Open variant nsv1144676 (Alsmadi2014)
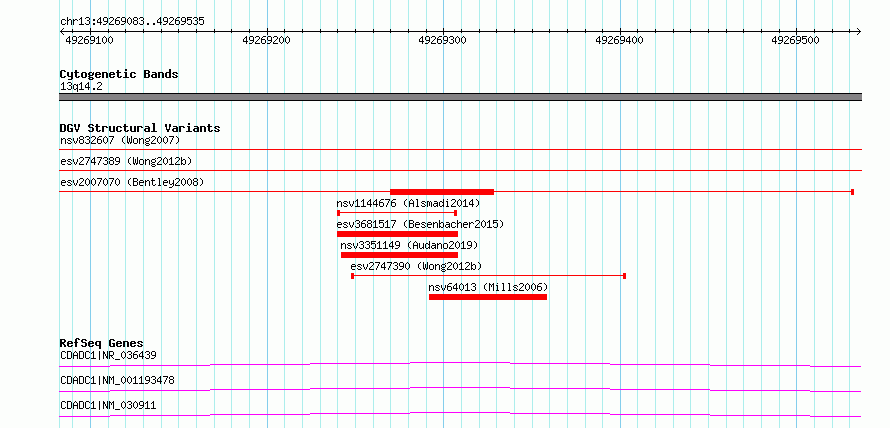 click(x=408, y=203)
